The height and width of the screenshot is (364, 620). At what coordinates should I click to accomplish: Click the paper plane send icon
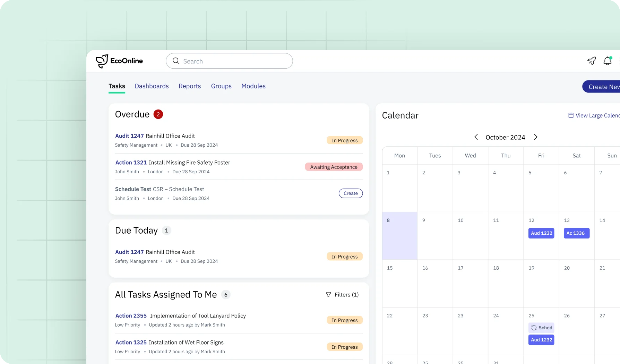[591, 61]
